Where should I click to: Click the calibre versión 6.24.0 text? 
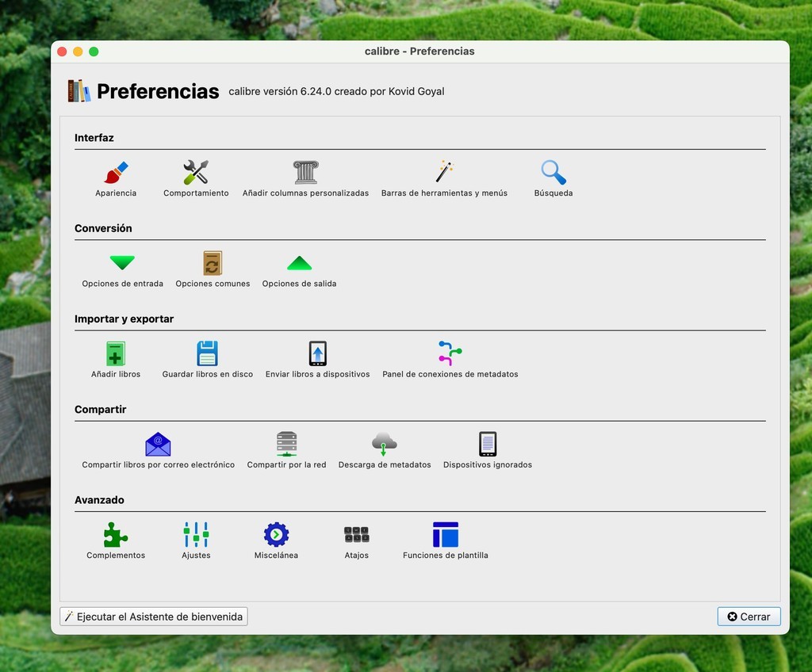336,92
